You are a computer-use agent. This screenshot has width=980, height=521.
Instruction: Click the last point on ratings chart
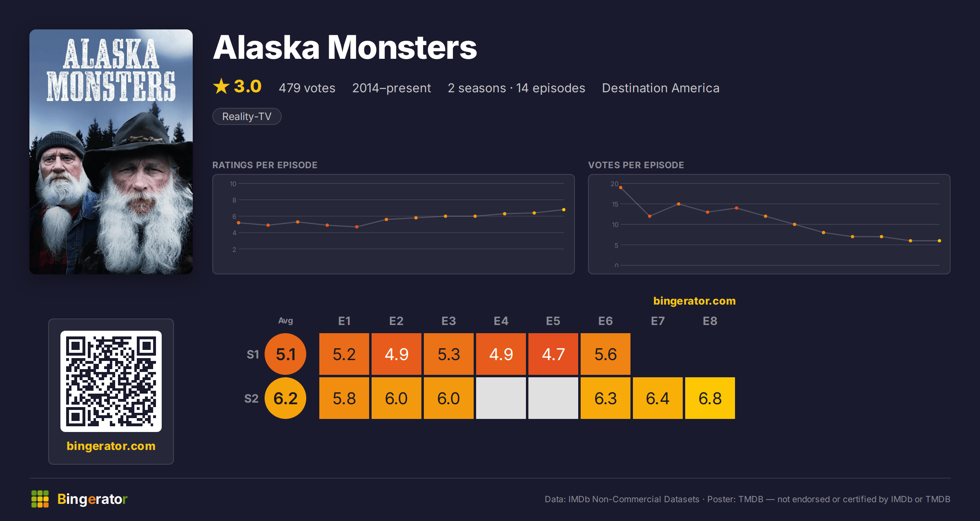[x=564, y=210]
